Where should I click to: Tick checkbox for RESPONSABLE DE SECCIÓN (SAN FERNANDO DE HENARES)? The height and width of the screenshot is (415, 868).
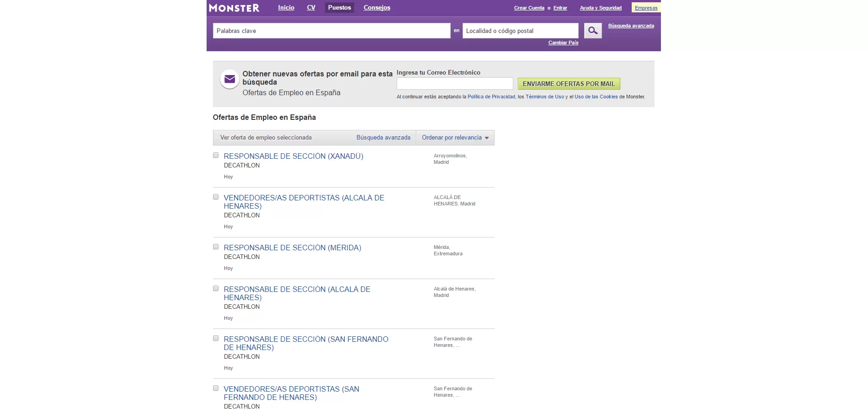pyautogui.click(x=216, y=338)
